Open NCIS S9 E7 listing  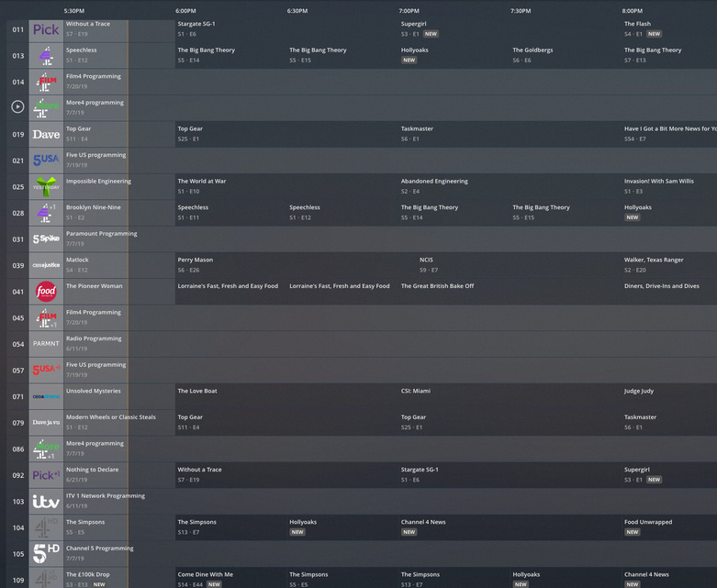[520, 265]
